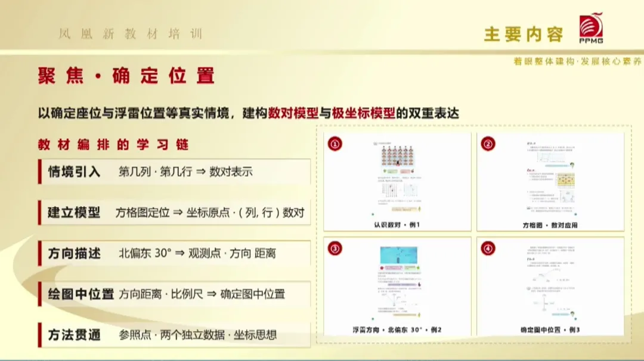The image size is (644, 361).
Task: Click the caption 认识数对 · 例1
Action: click(397, 225)
